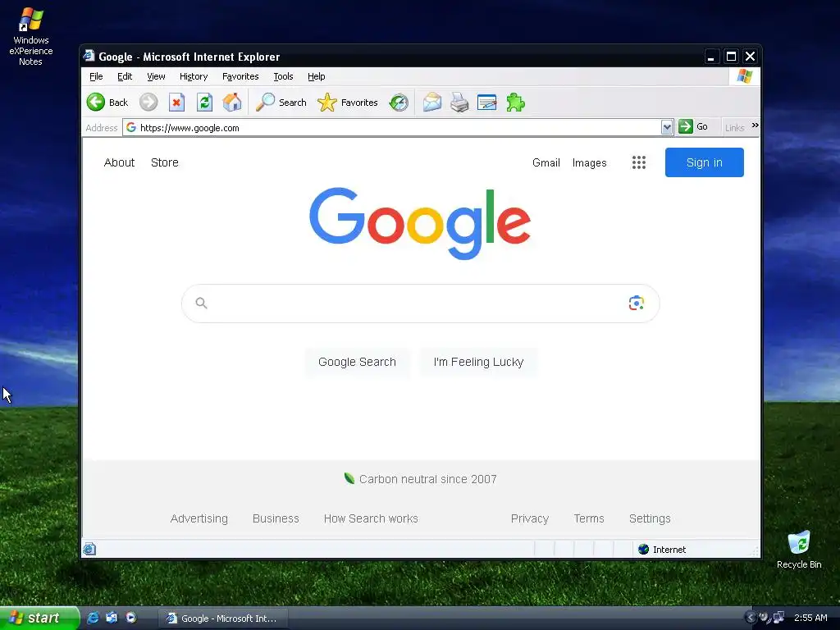This screenshot has height=630, width=840.
Task: Click the page icon in status bar
Action: pyautogui.click(x=89, y=549)
